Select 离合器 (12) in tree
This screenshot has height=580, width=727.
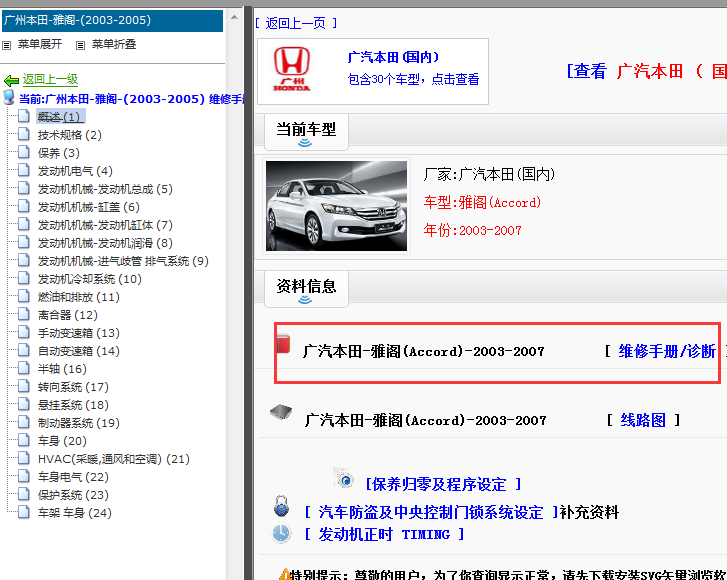coord(68,315)
